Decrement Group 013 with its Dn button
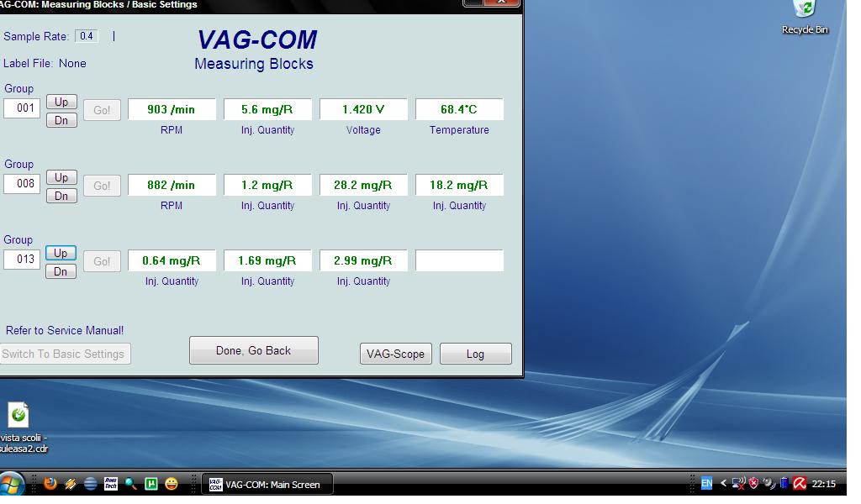 click(61, 271)
